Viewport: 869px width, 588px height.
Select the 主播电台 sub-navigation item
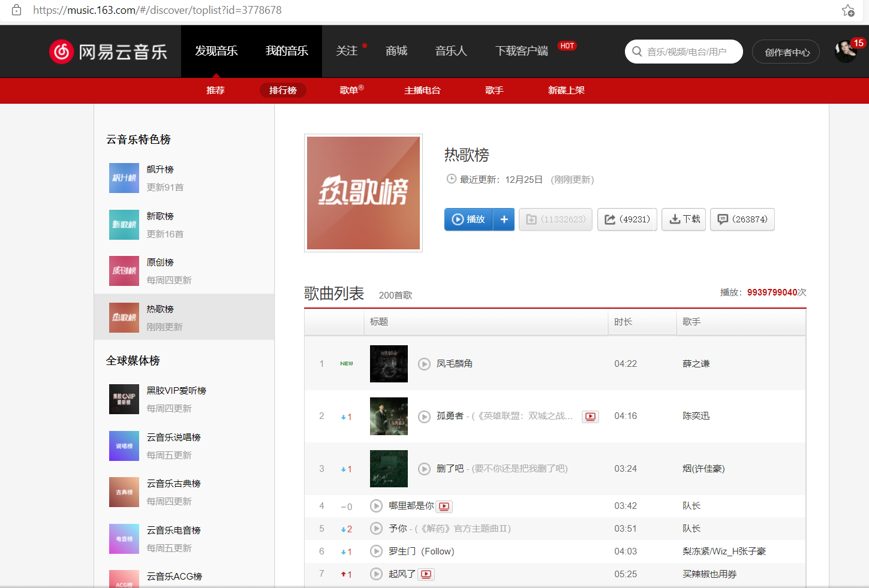point(422,91)
